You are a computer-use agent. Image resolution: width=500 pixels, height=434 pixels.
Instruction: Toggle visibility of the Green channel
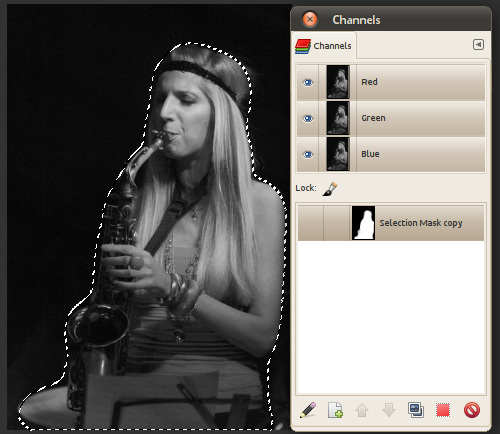tap(308, 118)
